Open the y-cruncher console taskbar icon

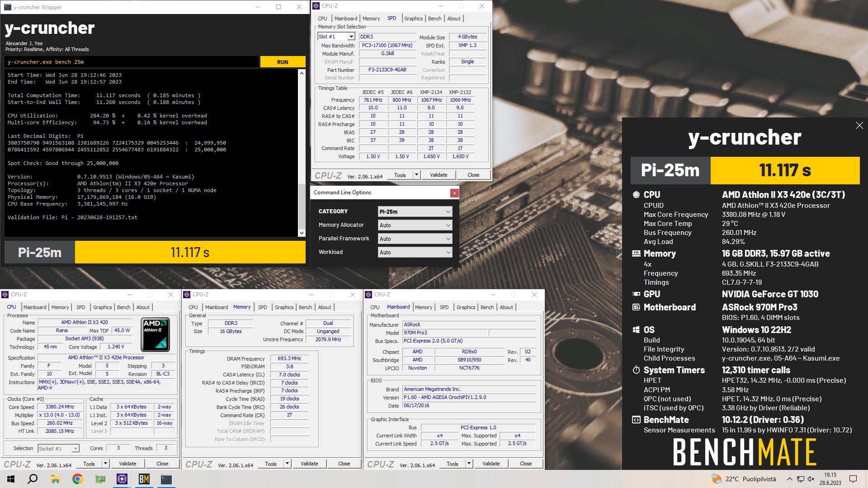pos(166,479)
